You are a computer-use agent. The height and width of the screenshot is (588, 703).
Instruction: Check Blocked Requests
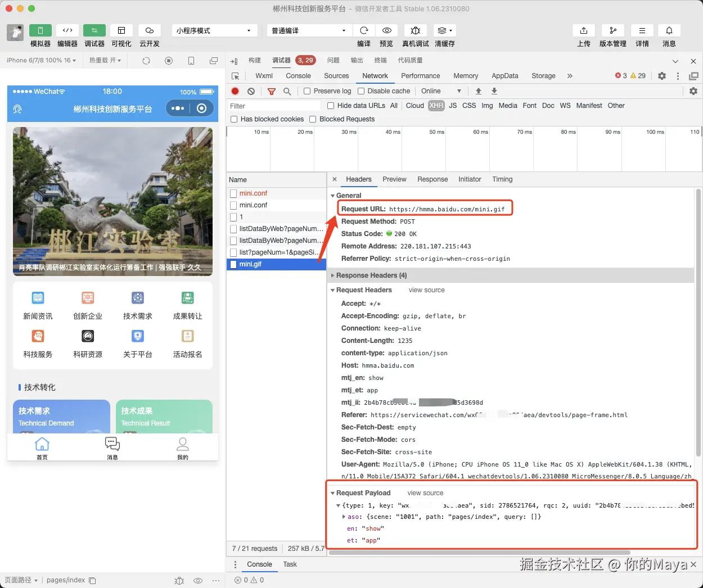pyautogui.click(x=313, y=119)
